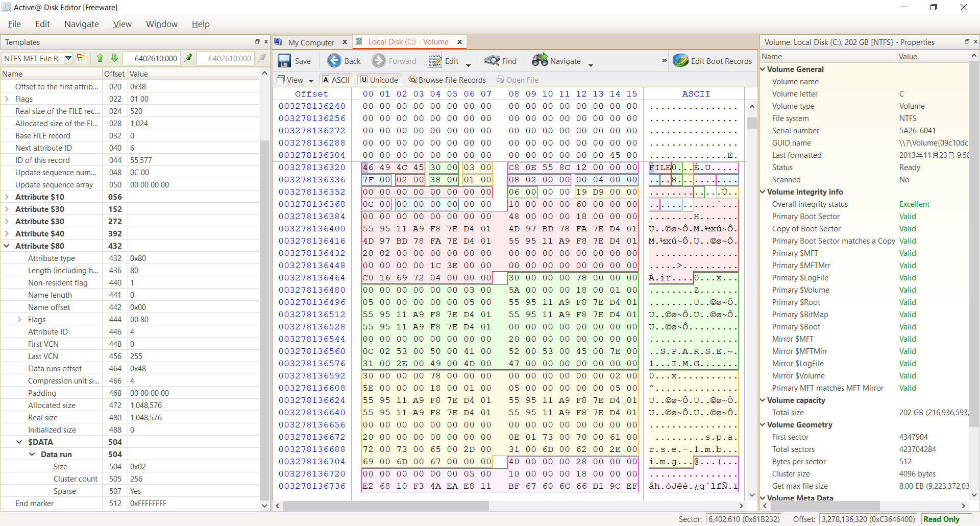Viewport: 980px width, 526px height.
Task: Collapse Volume integrity info section
Action: coord(763,192)
